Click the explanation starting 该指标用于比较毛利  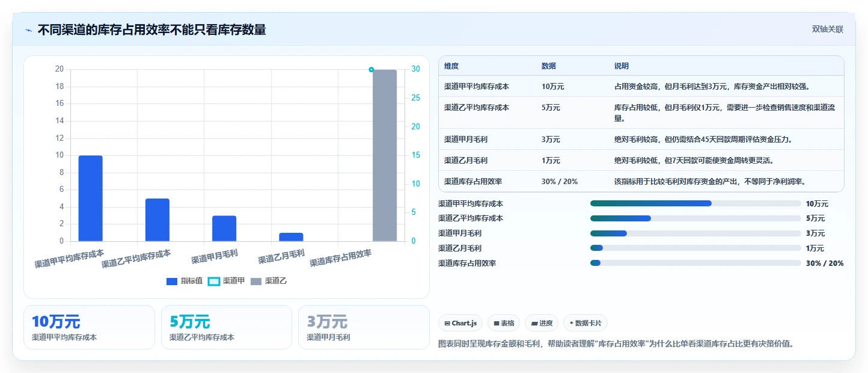pos(710,181)
